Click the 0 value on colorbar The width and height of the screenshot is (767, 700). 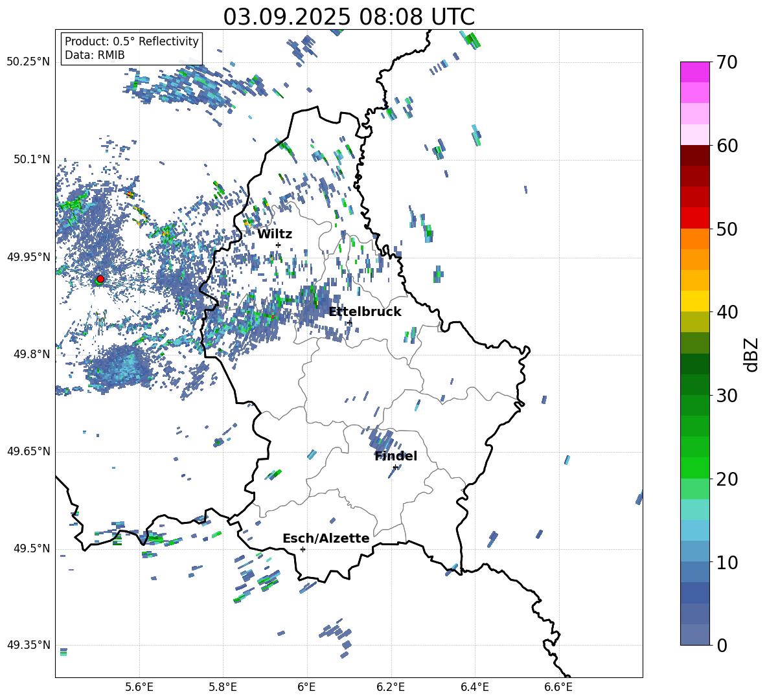(722, 645)
